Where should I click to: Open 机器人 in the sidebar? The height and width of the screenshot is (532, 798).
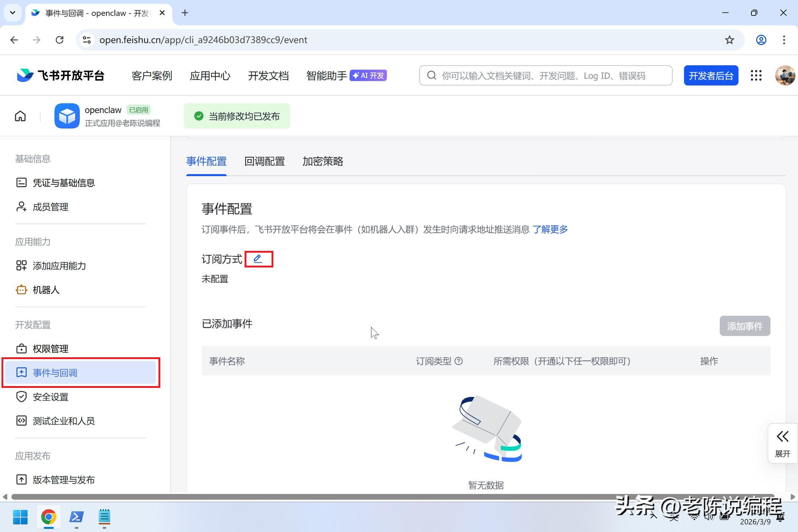(x=46, y=290)
